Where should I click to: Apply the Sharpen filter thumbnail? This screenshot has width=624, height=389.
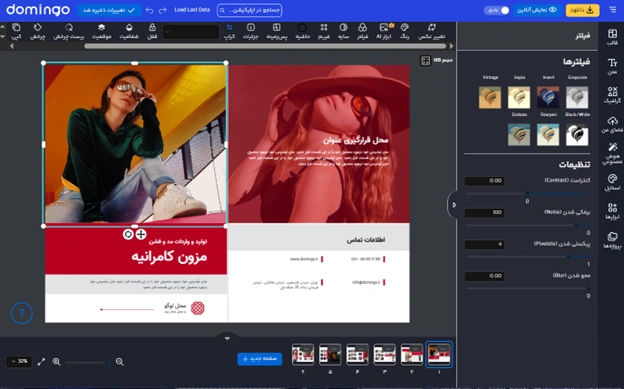548,134
